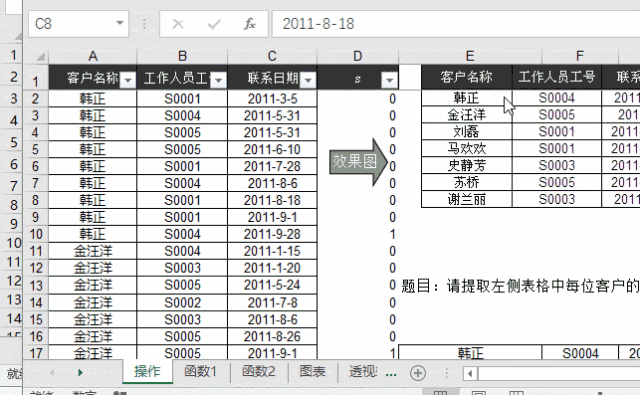Switch to the 函数2 sheet tab
This screenshot has width=640, height=395.
pyautogui.click(x=258, y=371)
